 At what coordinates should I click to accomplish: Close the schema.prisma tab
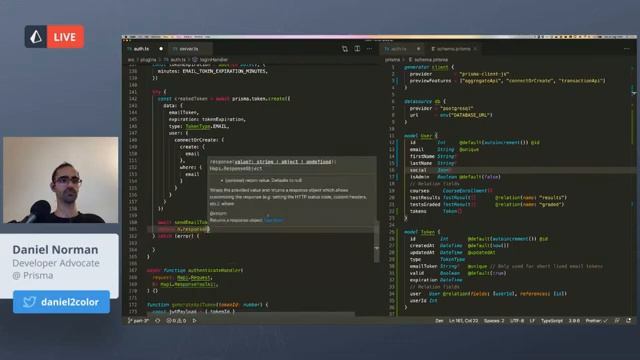pyautogui.click(x=475, y=49)
